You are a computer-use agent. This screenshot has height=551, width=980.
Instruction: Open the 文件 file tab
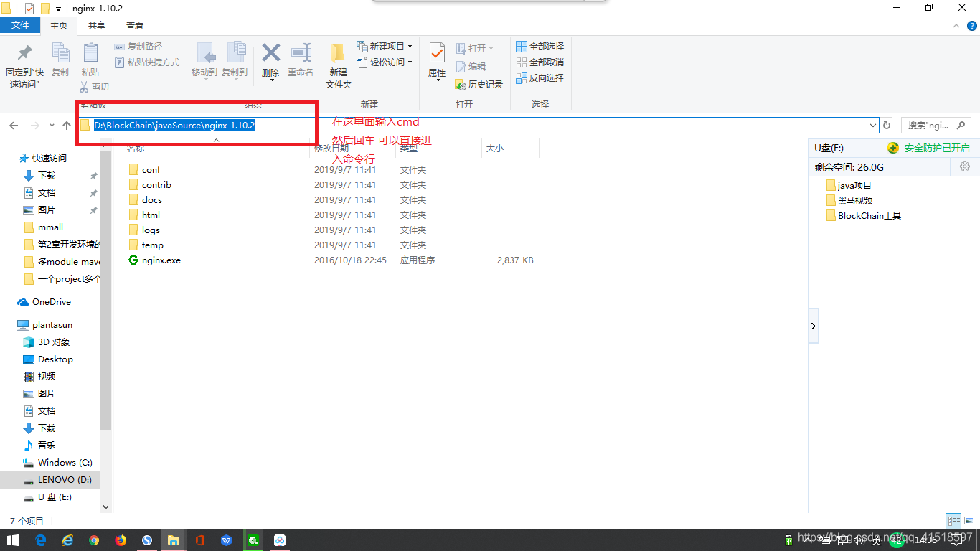[x=21, y=25]
